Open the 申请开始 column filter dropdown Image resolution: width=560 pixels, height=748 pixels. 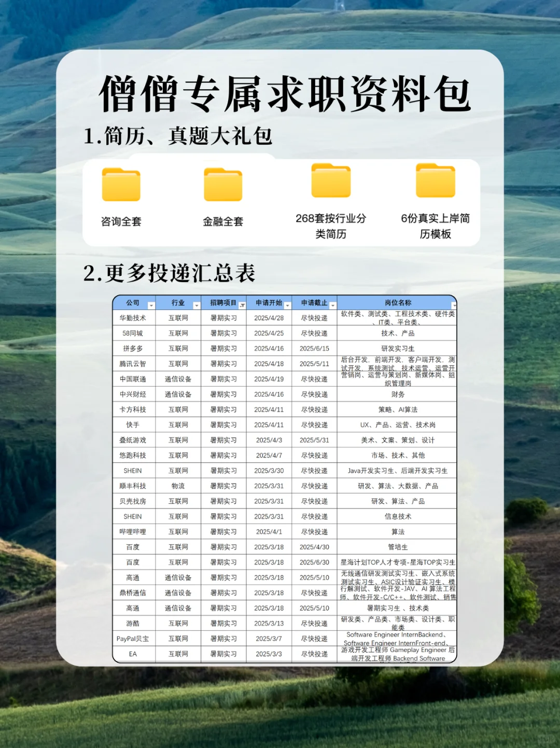pyautogui.click(x=287, y=305)
